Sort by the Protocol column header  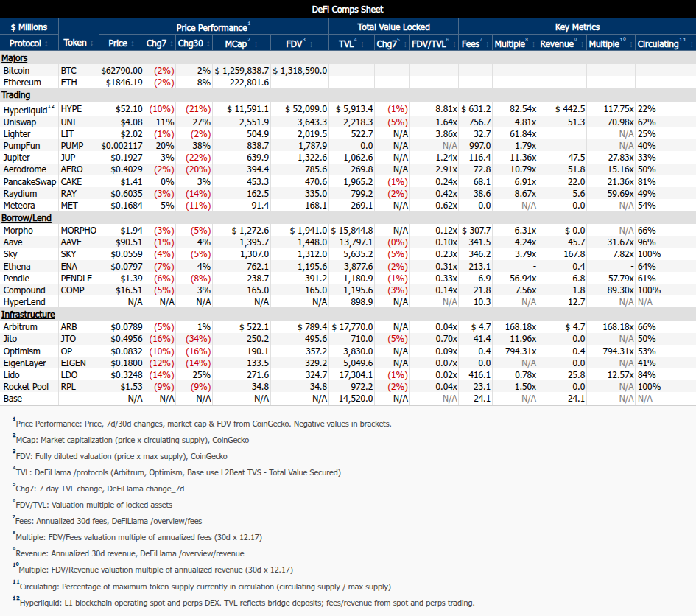point(29,43)
